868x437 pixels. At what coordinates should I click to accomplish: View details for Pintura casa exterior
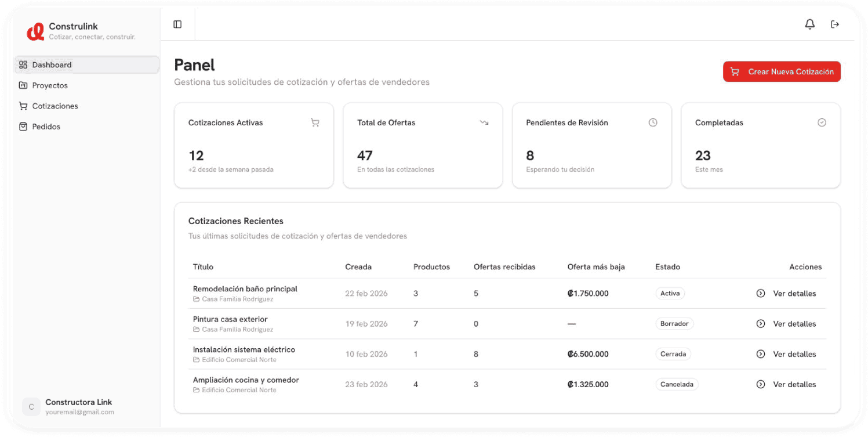pos(794,324)
